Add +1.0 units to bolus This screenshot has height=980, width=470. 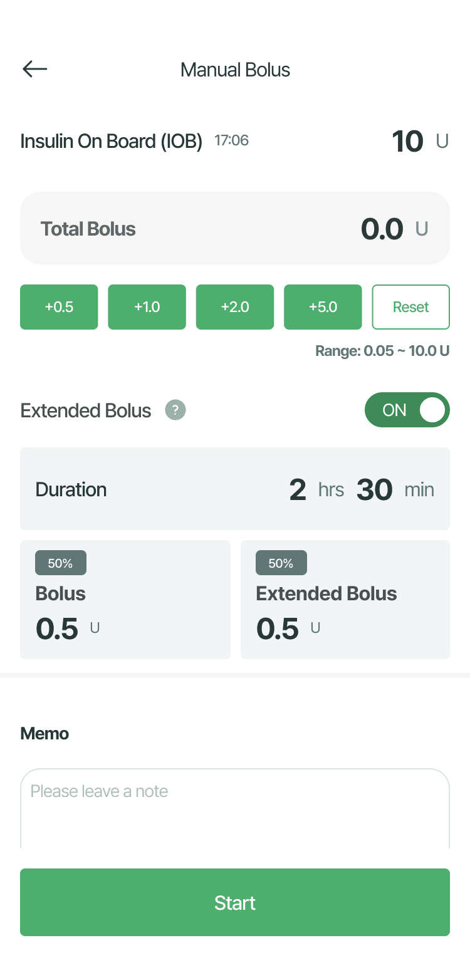(x=147, y=307)
